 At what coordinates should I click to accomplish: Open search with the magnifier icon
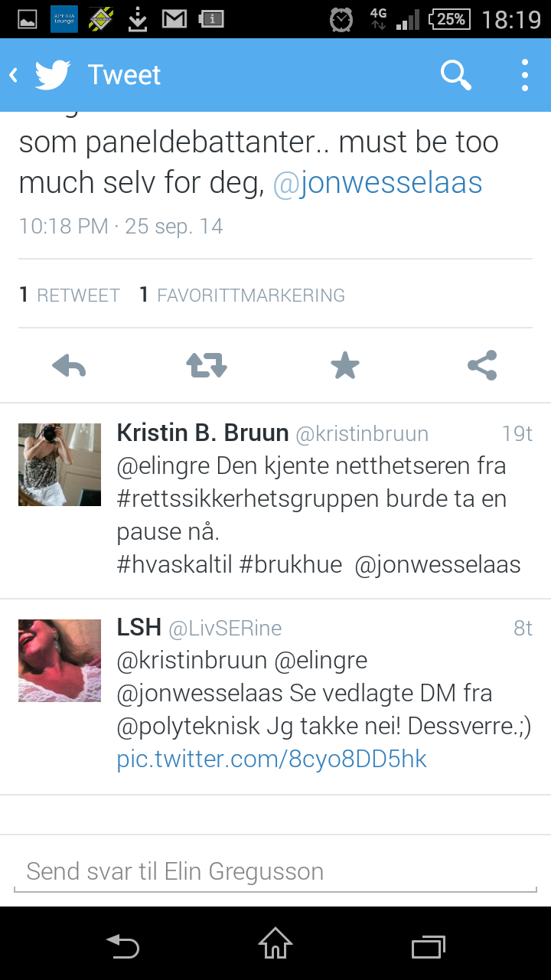point(455,75)
